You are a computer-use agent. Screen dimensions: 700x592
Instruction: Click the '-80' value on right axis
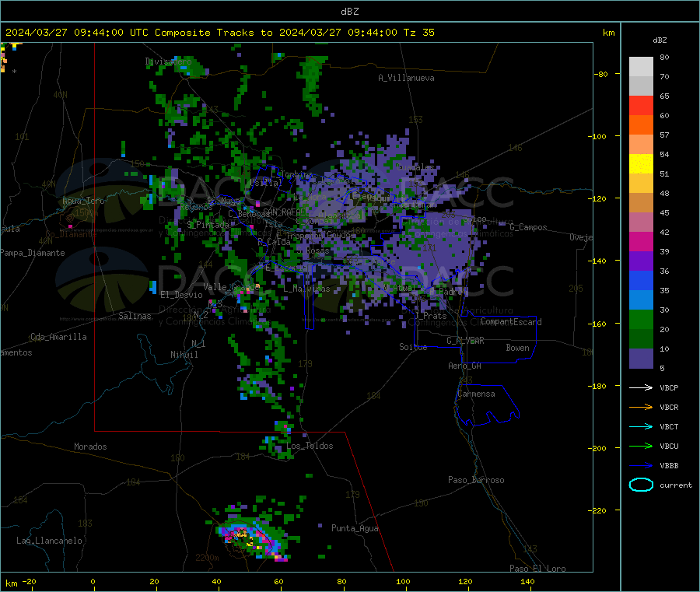[x=601, y=75]
